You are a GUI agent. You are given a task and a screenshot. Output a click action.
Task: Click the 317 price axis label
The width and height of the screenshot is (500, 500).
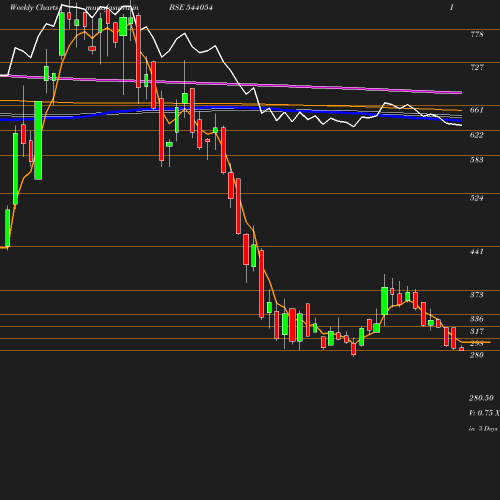[x=477, y=331]
